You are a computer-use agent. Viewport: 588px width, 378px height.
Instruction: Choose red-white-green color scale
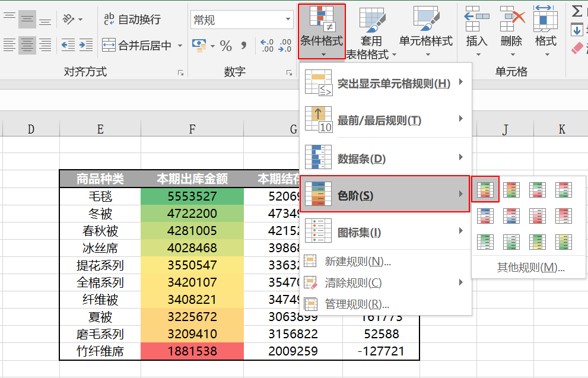click(564, 189)
